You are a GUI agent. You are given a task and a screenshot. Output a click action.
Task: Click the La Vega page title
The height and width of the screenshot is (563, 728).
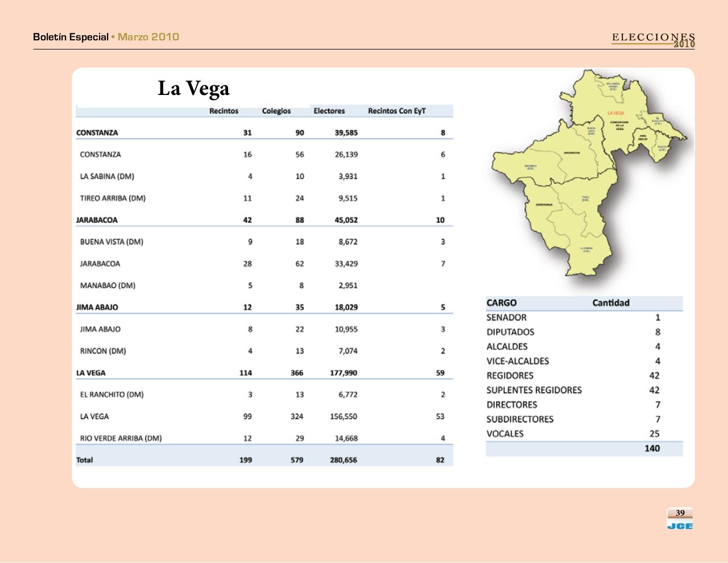tap(194, 88)
